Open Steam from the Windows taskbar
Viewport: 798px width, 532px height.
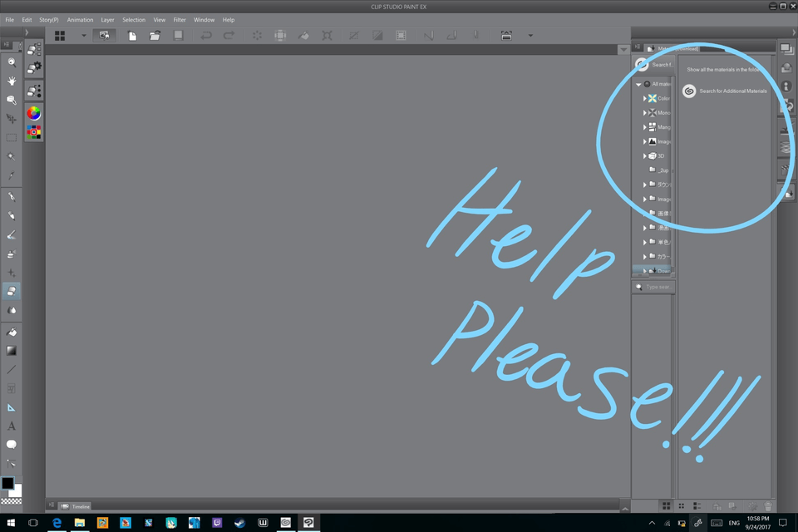tap(240, 523)
